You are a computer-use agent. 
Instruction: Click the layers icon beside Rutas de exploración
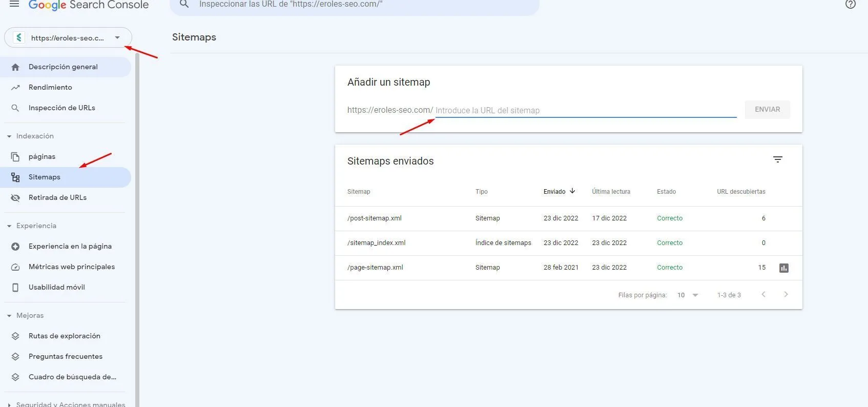click(15, 336)
